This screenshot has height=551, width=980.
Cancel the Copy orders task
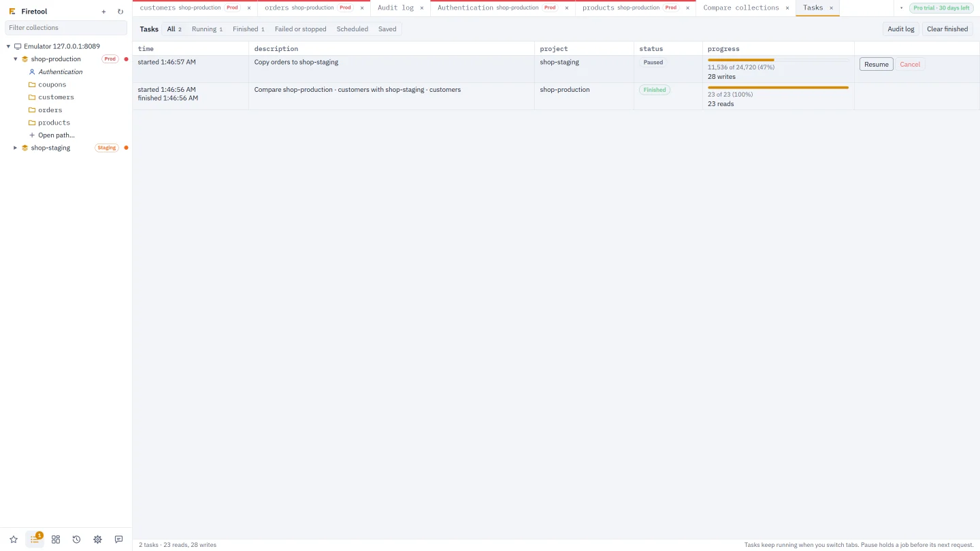tap(910, 64)
